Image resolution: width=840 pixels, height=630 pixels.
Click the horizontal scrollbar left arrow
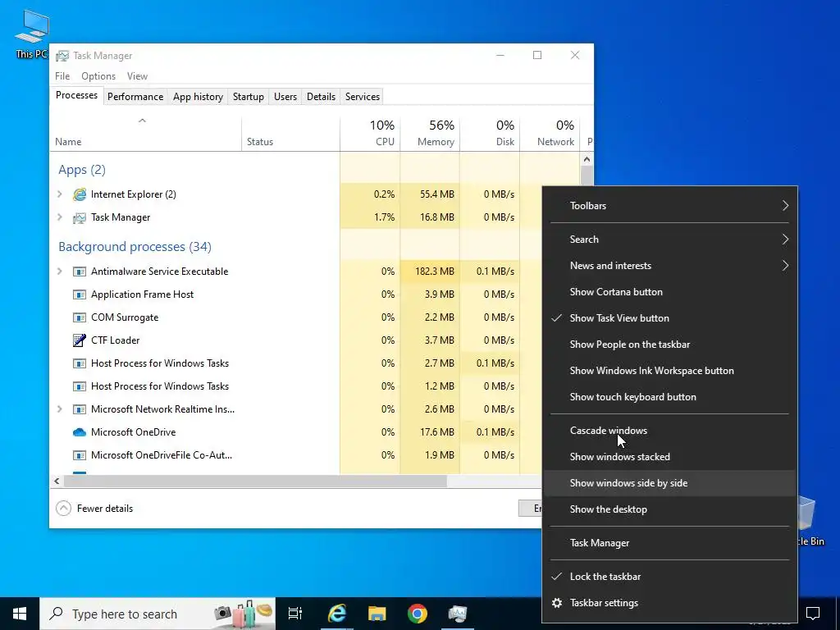pos(57,481)
